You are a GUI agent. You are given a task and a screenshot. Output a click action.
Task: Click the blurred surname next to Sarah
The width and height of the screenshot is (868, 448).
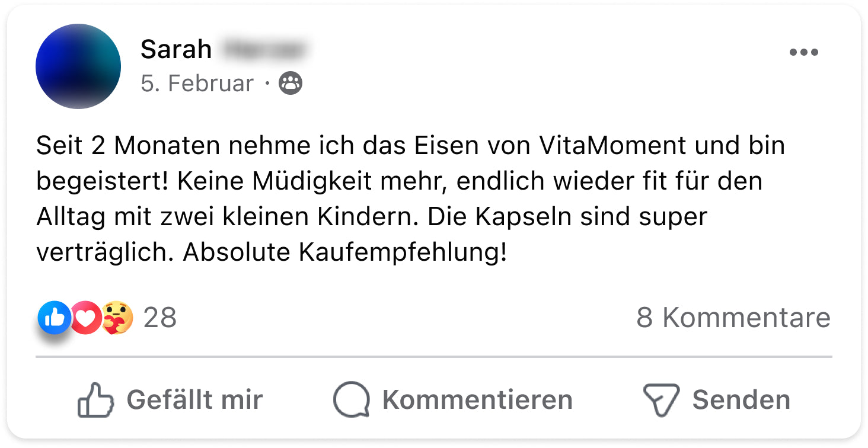264,50
